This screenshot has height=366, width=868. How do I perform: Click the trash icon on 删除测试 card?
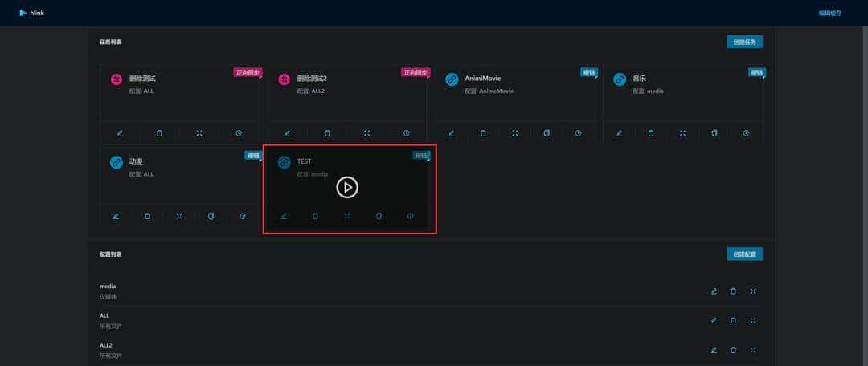coord(159,133)
